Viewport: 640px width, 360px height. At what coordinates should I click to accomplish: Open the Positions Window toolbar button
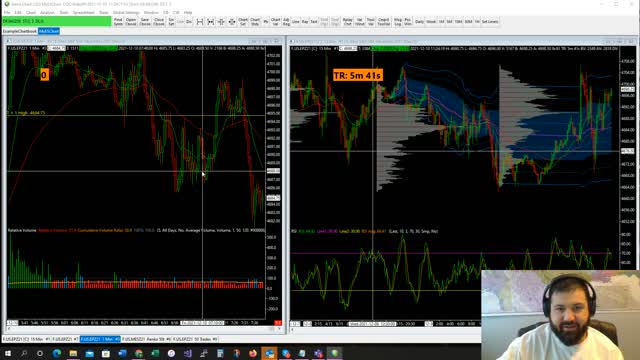(408, 22)
